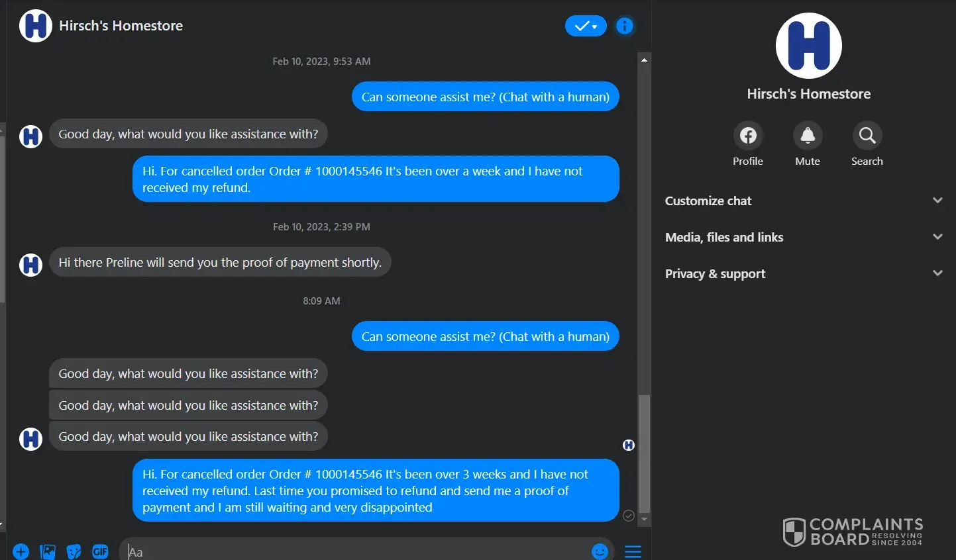Open Hirsch's Homestore Facebook profile
The width and height of the screenshot is (956, 560).
[x=748, y=136]
